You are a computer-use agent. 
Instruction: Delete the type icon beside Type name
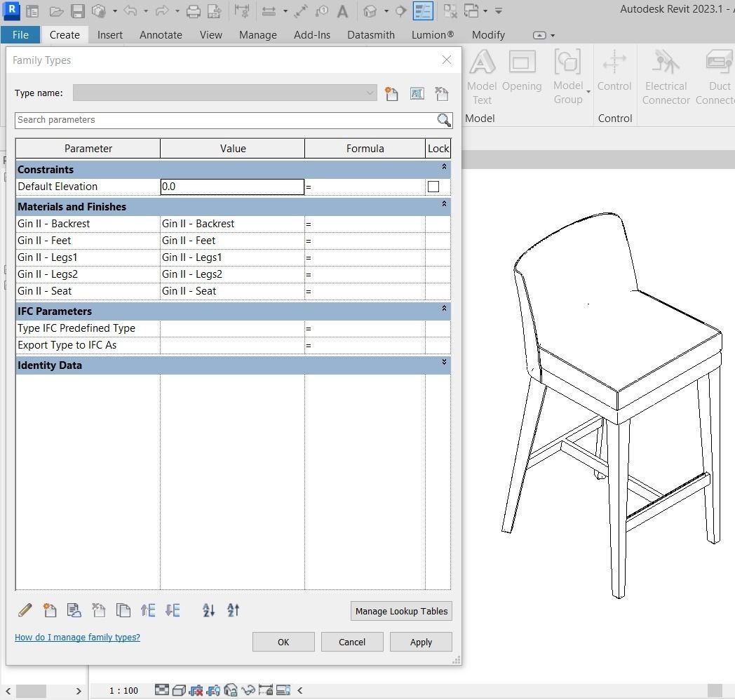pos(442,94)
